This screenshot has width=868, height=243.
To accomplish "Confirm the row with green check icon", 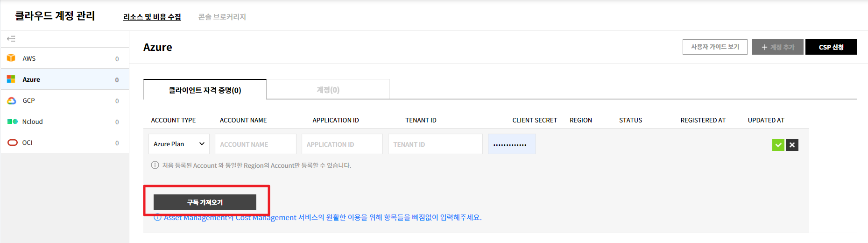I will click(x=778, y=145).
